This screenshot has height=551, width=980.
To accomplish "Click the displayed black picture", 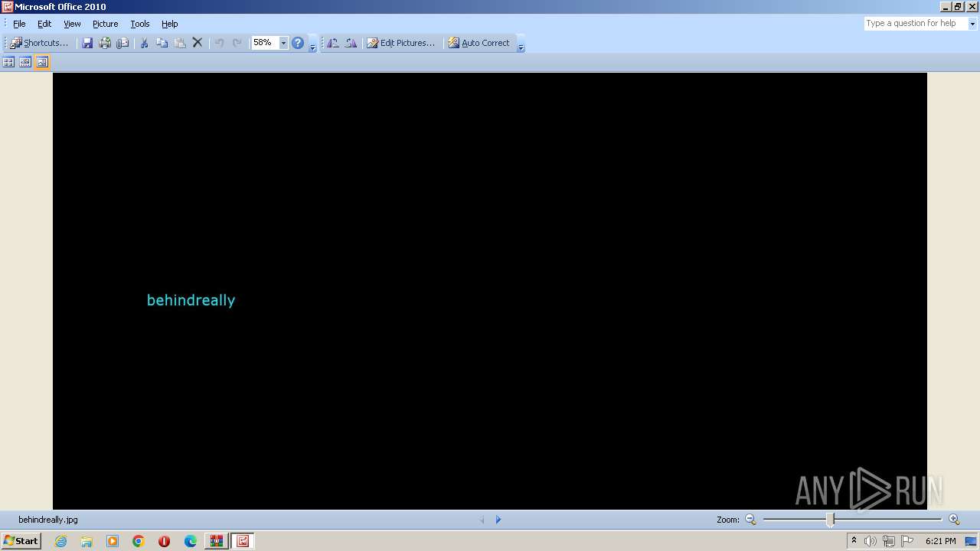I will (490, 291).
